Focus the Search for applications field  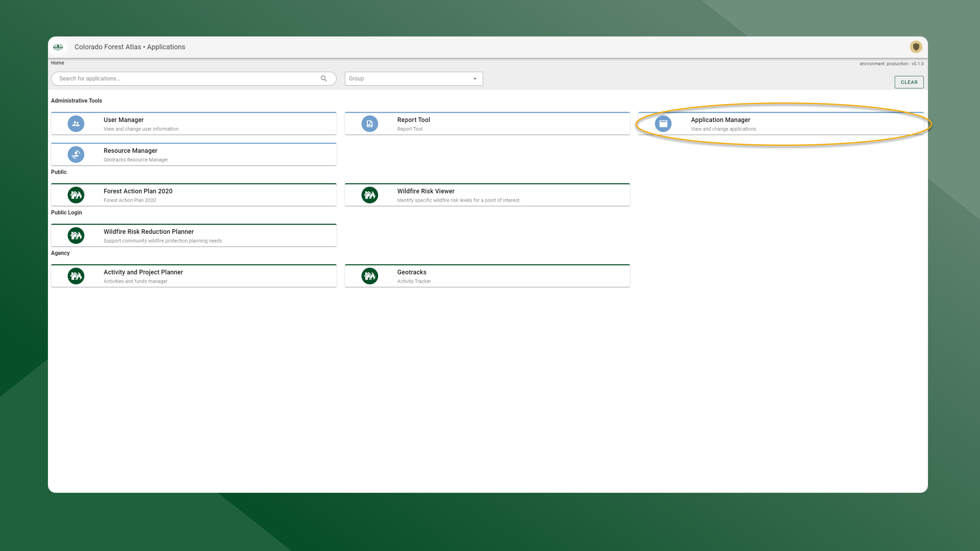click(194, 79)
